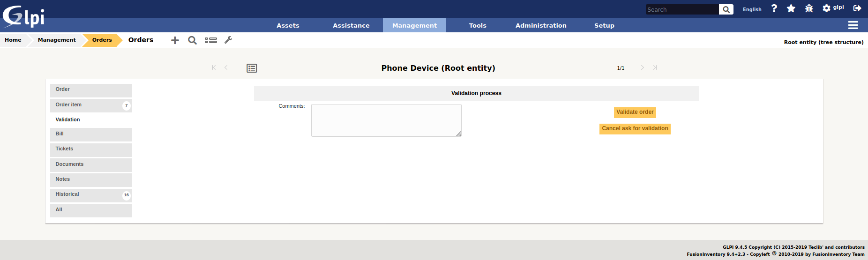Click the English language link
This screenshot has height=260, width=868.
752,9
